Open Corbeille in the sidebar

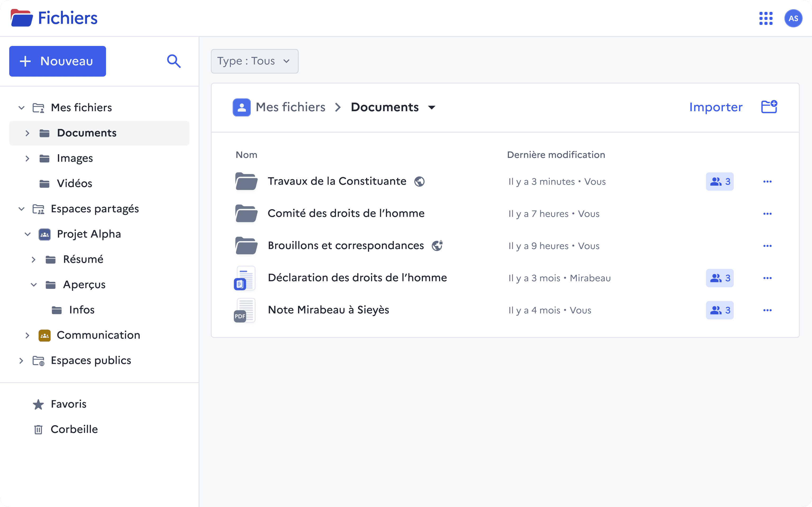tap(74, 429)
